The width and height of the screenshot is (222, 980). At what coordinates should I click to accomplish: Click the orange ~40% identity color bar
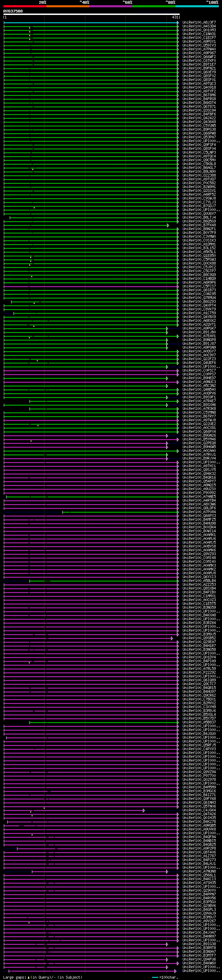tap(68, 6)
